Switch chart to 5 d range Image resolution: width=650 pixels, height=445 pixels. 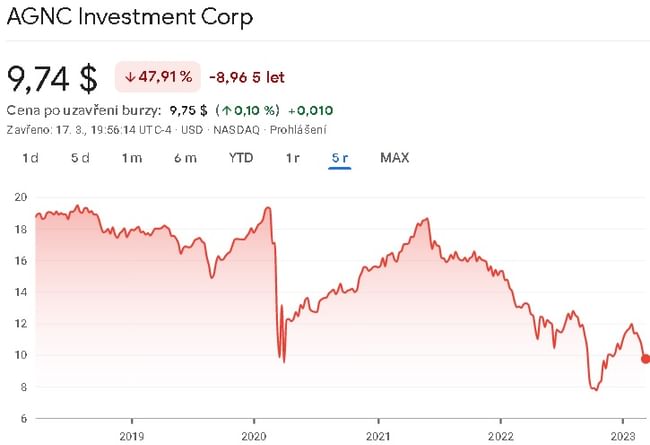tap(80, 158)
